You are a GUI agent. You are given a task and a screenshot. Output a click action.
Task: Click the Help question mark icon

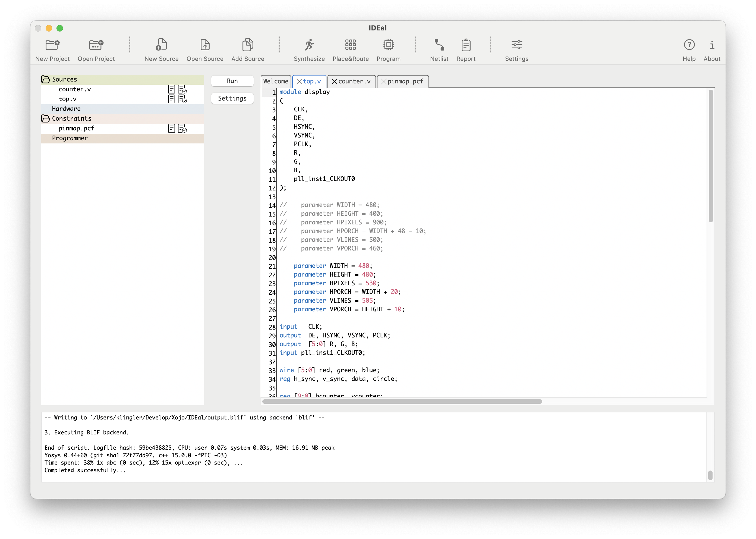point(689,45)
